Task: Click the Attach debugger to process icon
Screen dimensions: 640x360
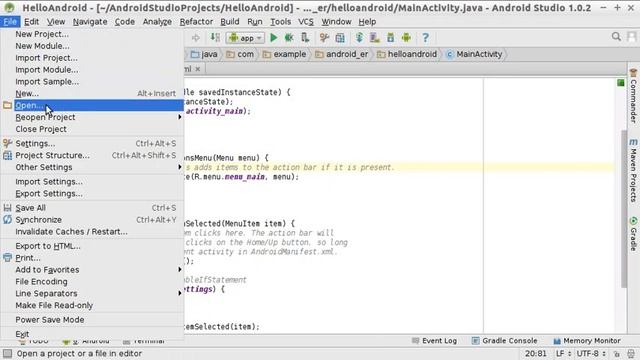Action: tap(305, 38)
